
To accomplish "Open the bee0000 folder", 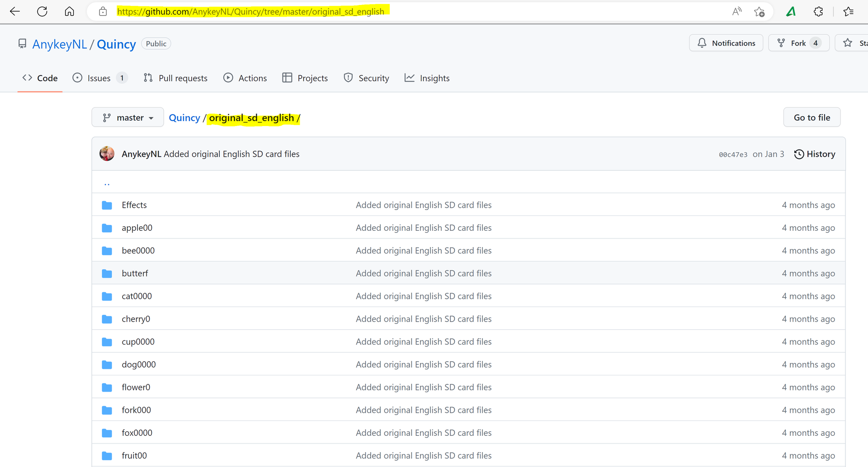I will (138, 251).
